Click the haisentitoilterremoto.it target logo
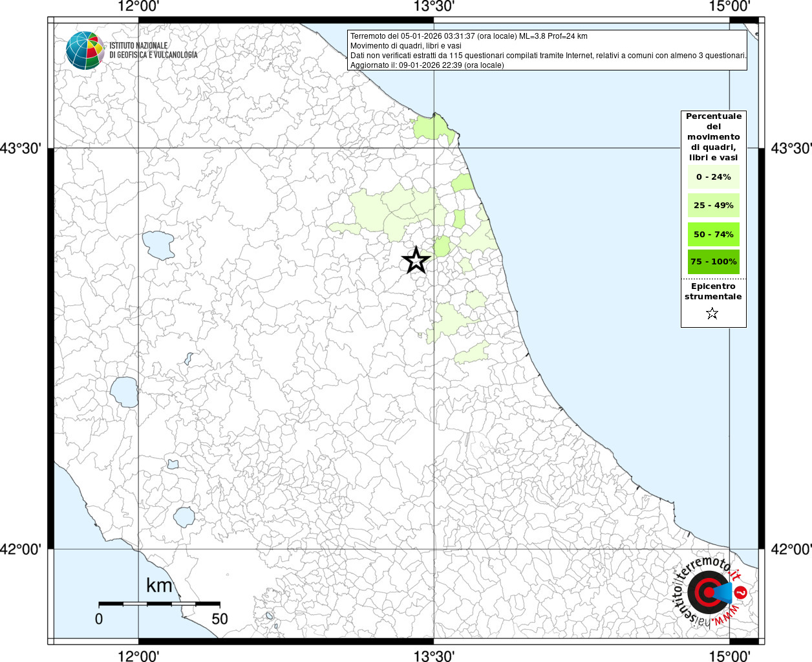The height and width of the screenshot is (662, 812). point(709,592)
